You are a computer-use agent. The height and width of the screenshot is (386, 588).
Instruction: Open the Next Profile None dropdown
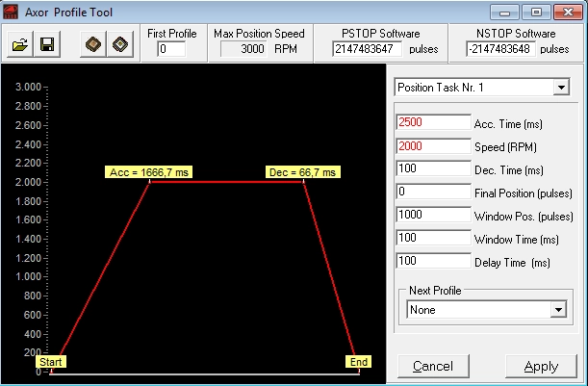[558, 310]
